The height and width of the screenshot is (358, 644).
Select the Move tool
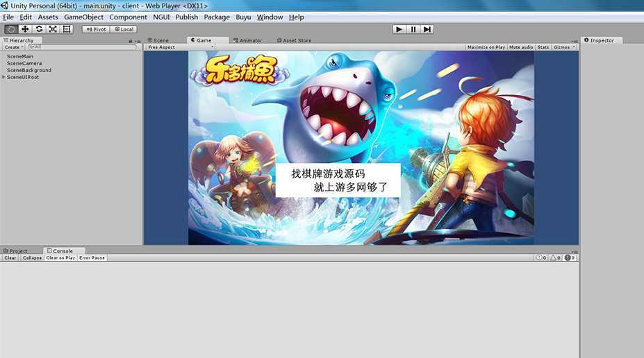pyautogui.click(x=25, y=29)
